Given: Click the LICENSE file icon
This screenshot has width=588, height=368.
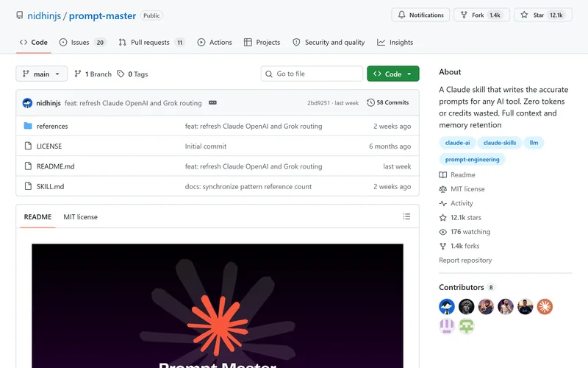Looking at the screenshot, I should click(28, 146).
